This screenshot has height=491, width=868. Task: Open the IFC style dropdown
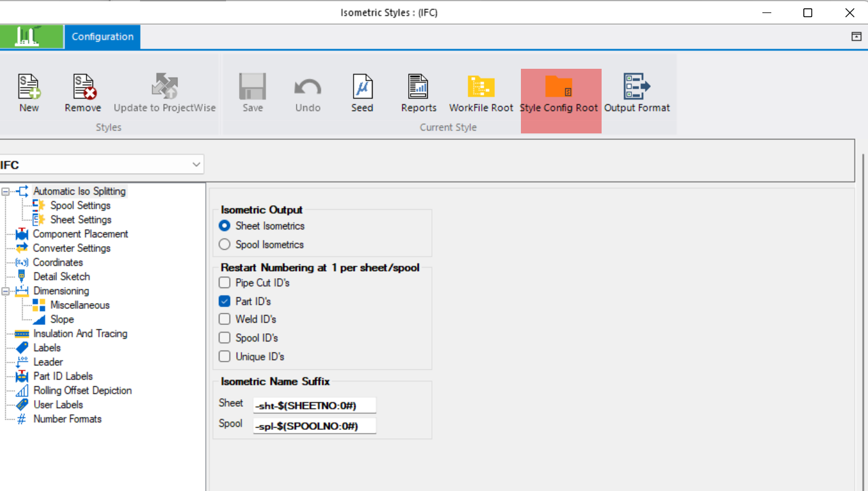tap(196, 164)
